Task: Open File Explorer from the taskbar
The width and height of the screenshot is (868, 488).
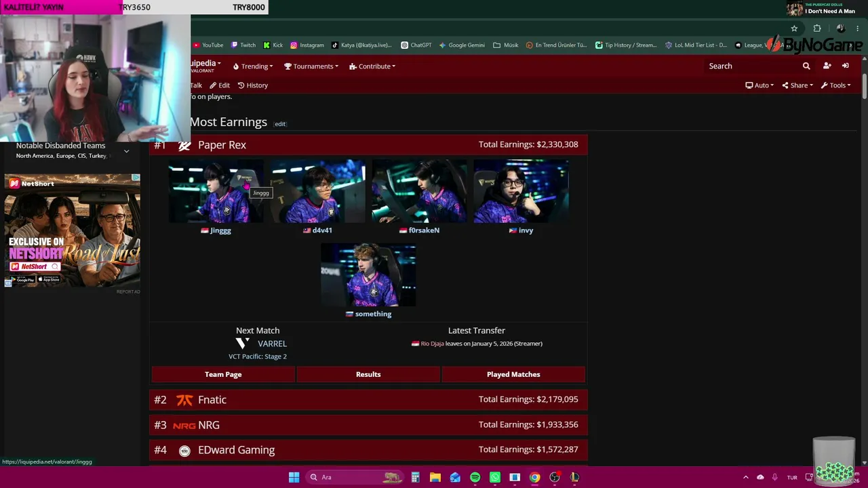Action: click(x=435, y=477)
